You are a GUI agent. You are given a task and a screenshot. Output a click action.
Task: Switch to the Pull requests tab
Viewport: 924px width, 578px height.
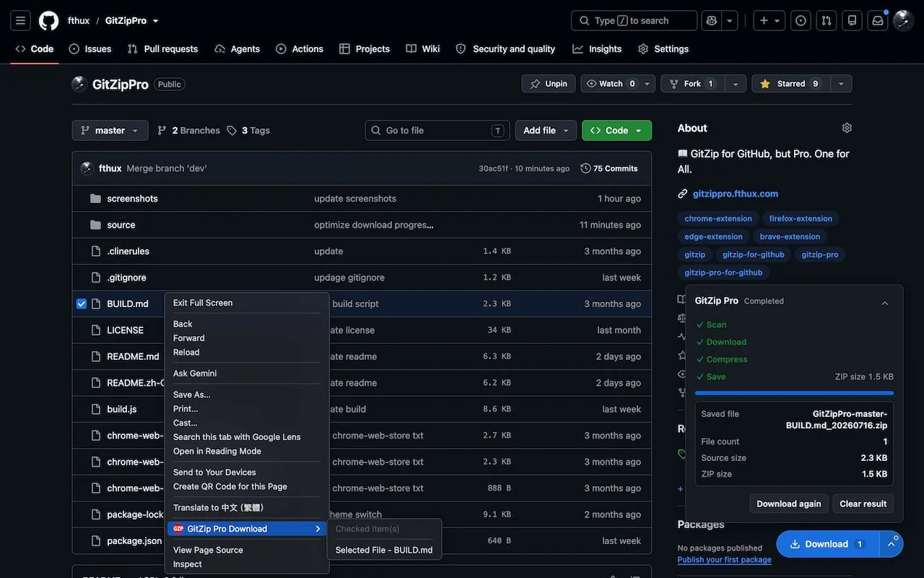click(162, 49)
